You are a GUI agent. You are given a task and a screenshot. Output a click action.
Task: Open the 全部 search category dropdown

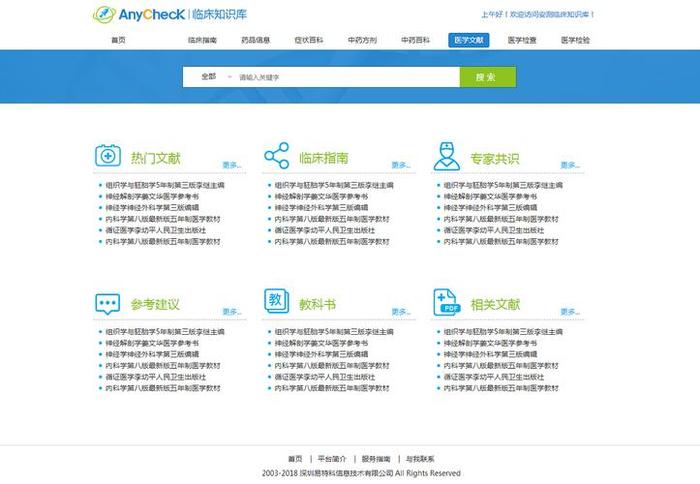tap(216, 77)
